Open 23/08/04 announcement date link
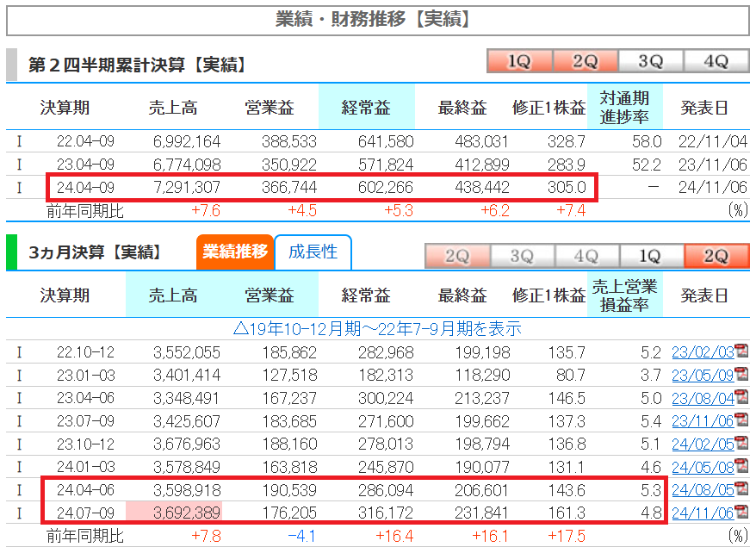The height and width of the screenshot is (547, 756). coord(703,399)
